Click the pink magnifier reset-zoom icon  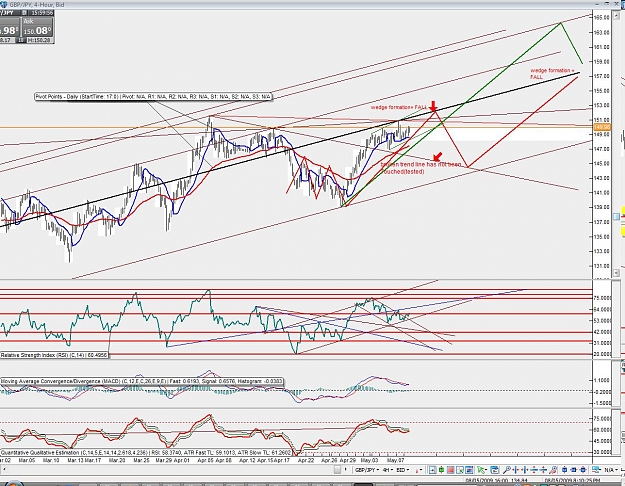[553, 470]
